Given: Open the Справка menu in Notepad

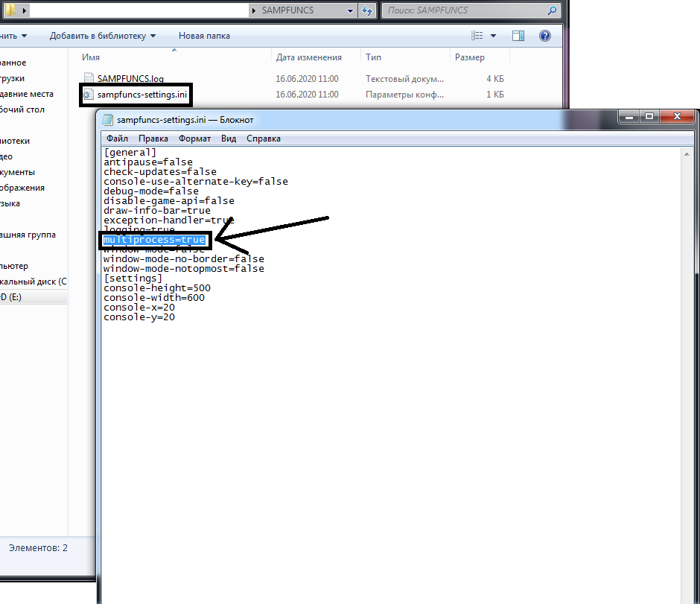Looking at the screenshot, I should (263, 139).
